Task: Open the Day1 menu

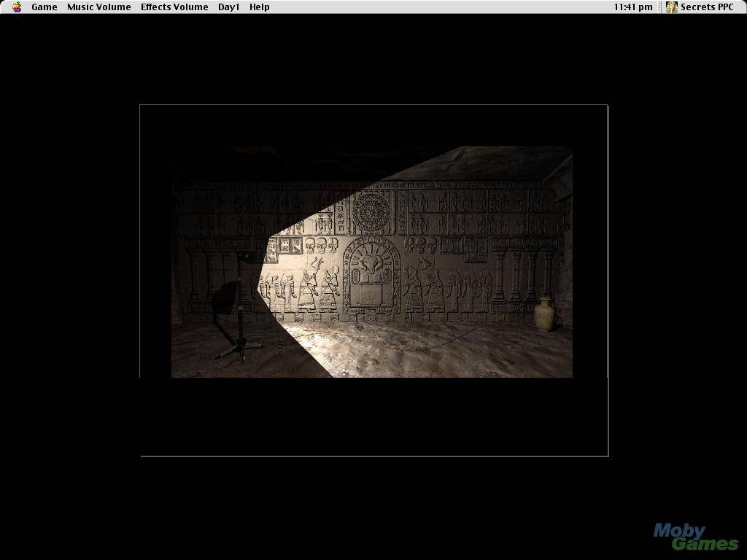Action: (x=228, y=7)
